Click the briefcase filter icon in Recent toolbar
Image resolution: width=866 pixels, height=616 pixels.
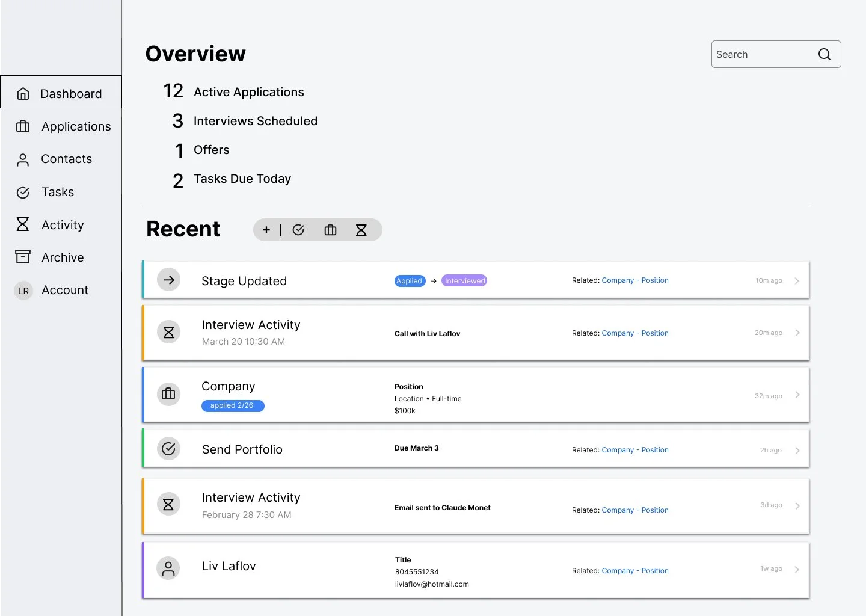[330, 230]
